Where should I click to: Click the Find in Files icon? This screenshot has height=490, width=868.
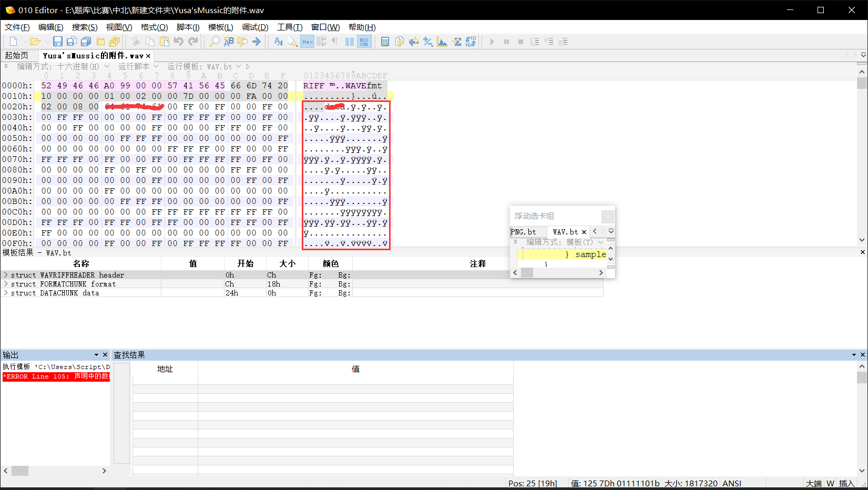tap(242, 42)
